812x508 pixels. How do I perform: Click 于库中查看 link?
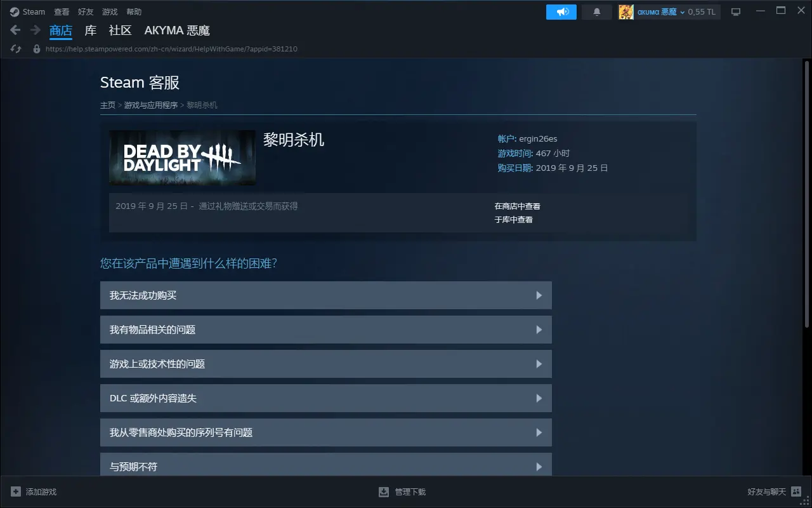click(x=514, y=220)
